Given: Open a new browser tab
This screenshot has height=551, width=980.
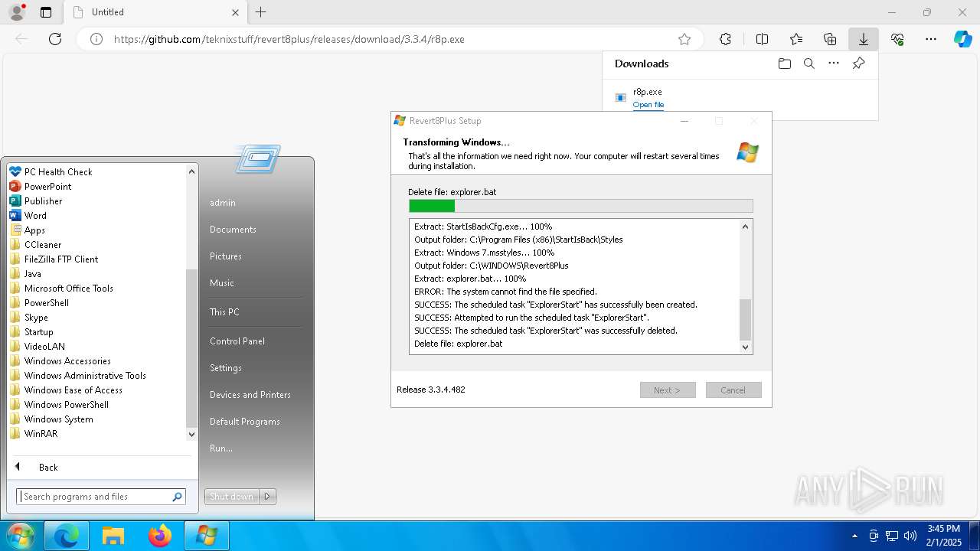Looking at the screenshot, I should coord(260,12).
